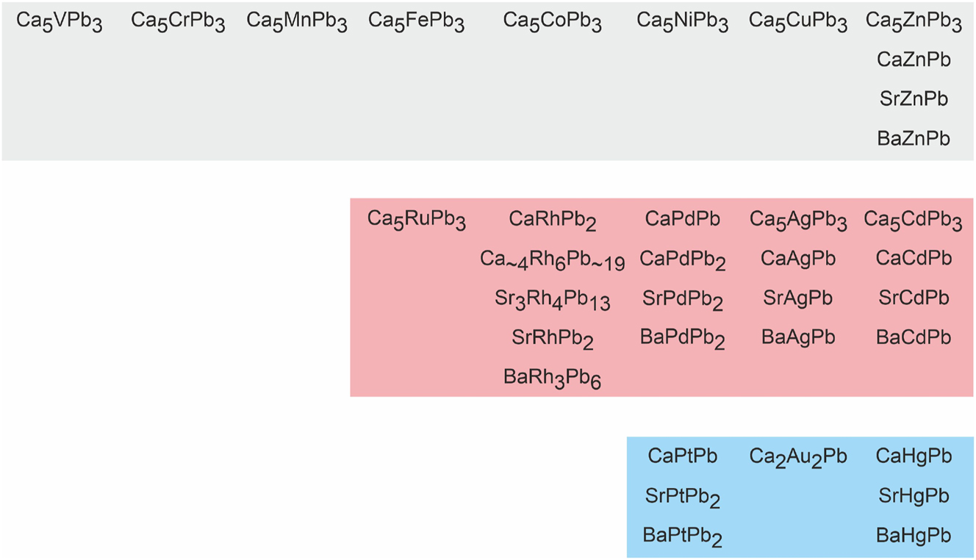The height and width of the screenshot is (560, 976).
Task: Select the Ca5CrPb3 formula text
Action: 178,21
